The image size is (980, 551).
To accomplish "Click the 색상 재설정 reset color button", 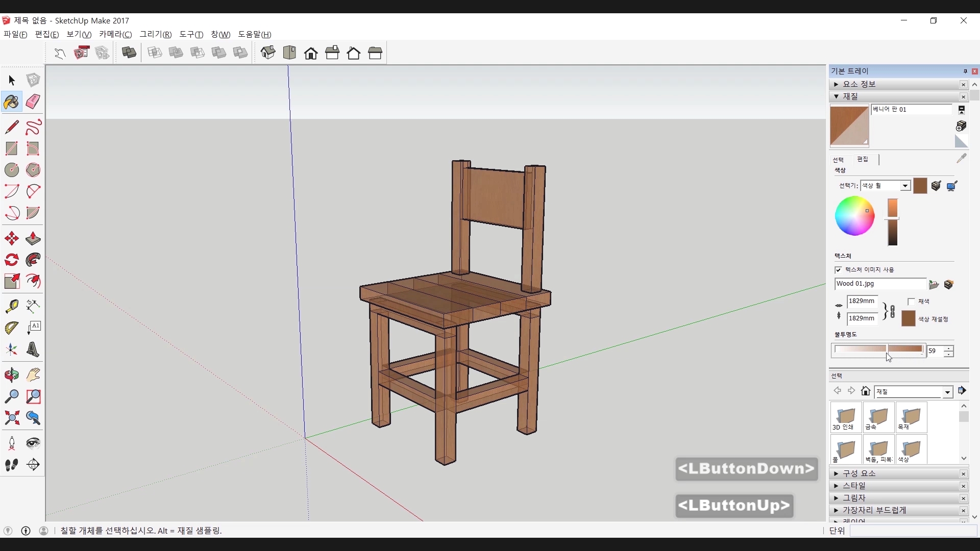I will coord(909,319).
